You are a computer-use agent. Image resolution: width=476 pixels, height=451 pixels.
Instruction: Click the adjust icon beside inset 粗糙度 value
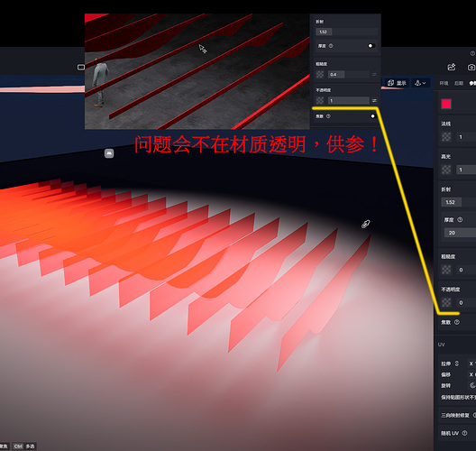[x=374, y=74]
